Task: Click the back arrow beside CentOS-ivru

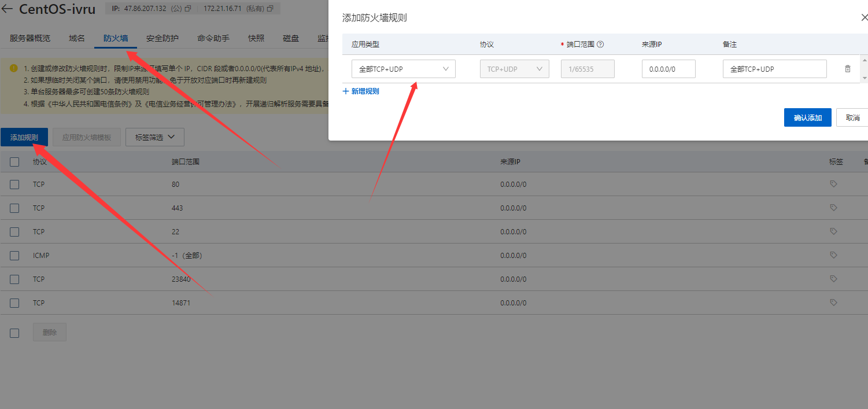Action: (x=7, y=9)
